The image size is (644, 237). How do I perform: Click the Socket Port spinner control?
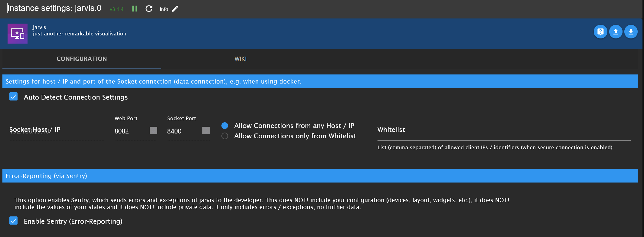(x=206, y=130)
